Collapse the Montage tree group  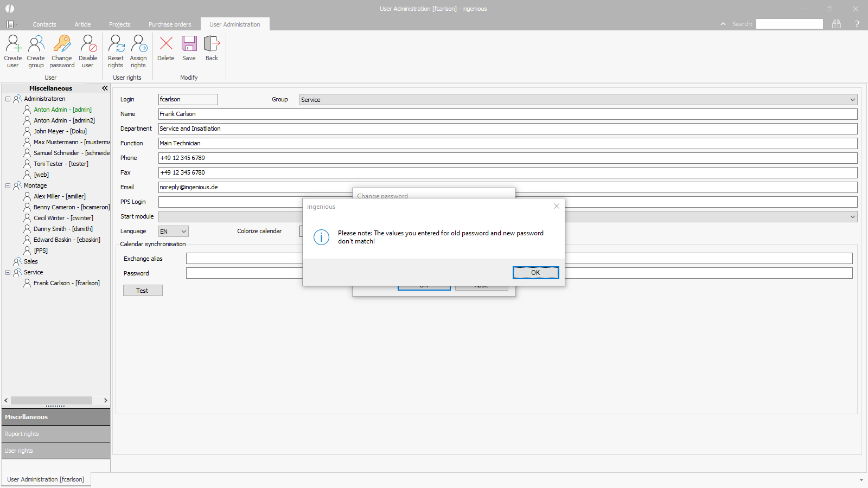tap(8, 186)
